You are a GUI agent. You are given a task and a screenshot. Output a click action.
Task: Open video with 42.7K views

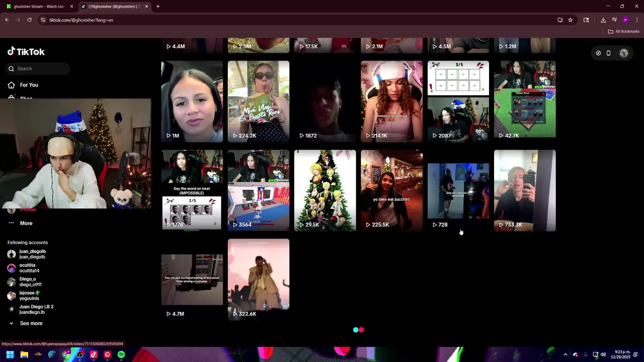525,102
